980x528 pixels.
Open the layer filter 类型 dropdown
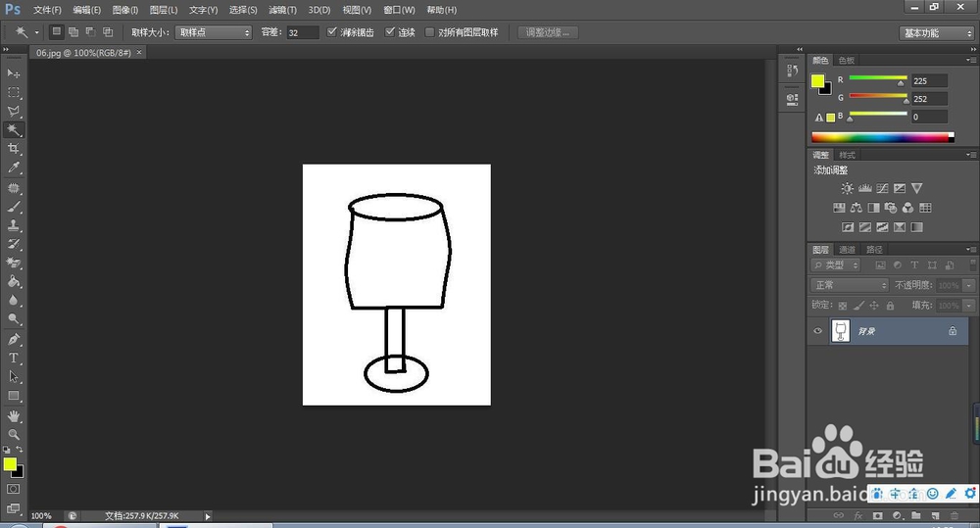tap(836, 265)
